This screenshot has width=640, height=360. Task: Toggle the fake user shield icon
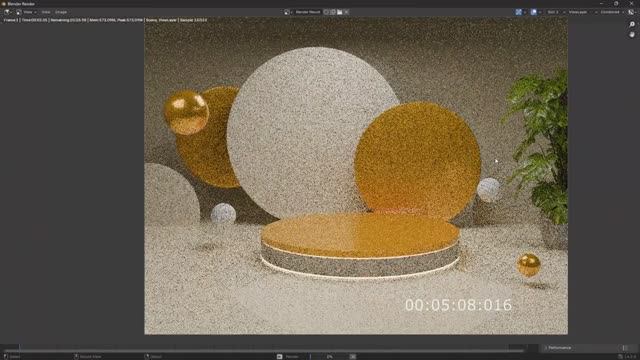click(326, 12)
